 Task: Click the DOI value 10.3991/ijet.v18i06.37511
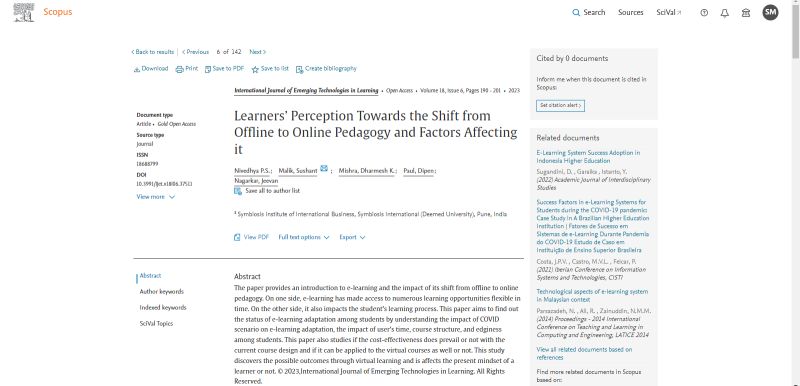164,184
